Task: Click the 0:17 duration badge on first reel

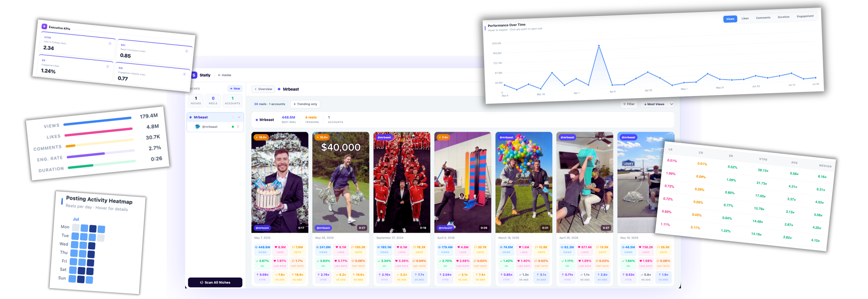Action: click(x=301, y=228)
